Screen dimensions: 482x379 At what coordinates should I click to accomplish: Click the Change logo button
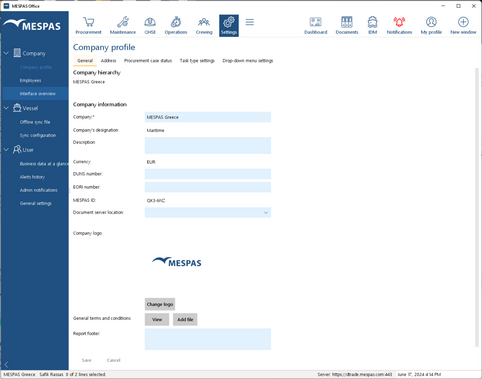click(160, 304)
